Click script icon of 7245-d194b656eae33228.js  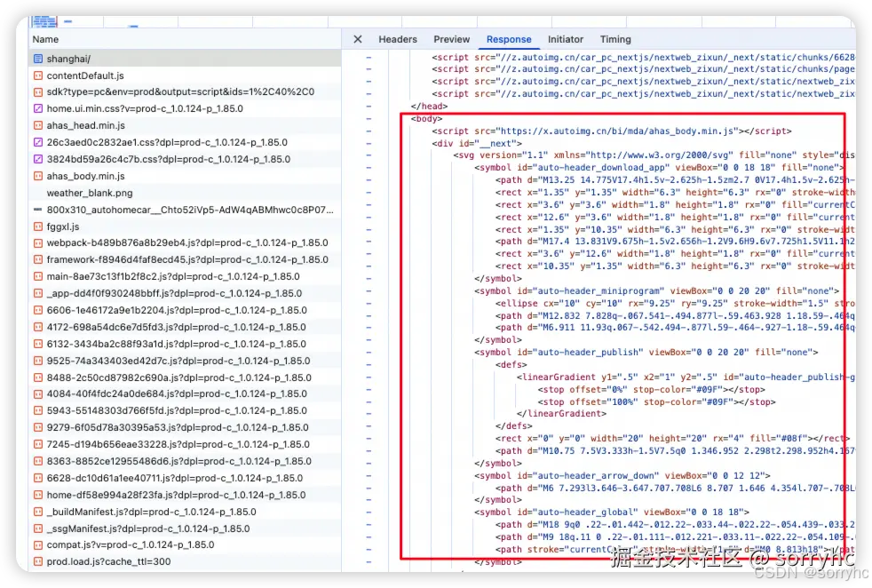click(x=38, y=444)
